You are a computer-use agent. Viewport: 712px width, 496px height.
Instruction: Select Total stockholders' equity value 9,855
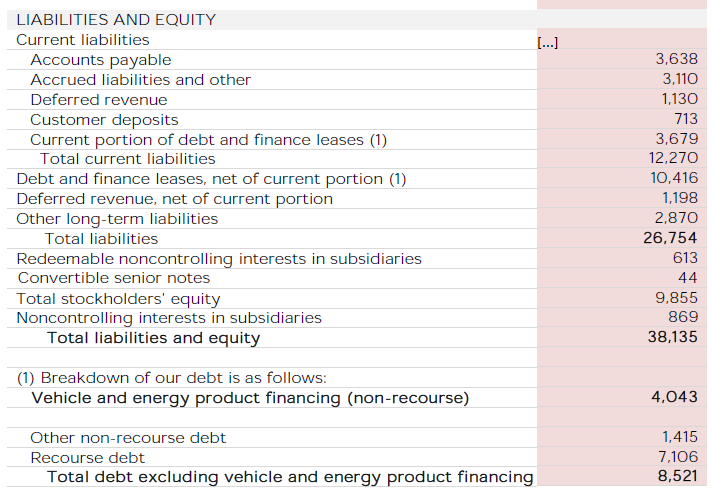(x=676, y=298)
